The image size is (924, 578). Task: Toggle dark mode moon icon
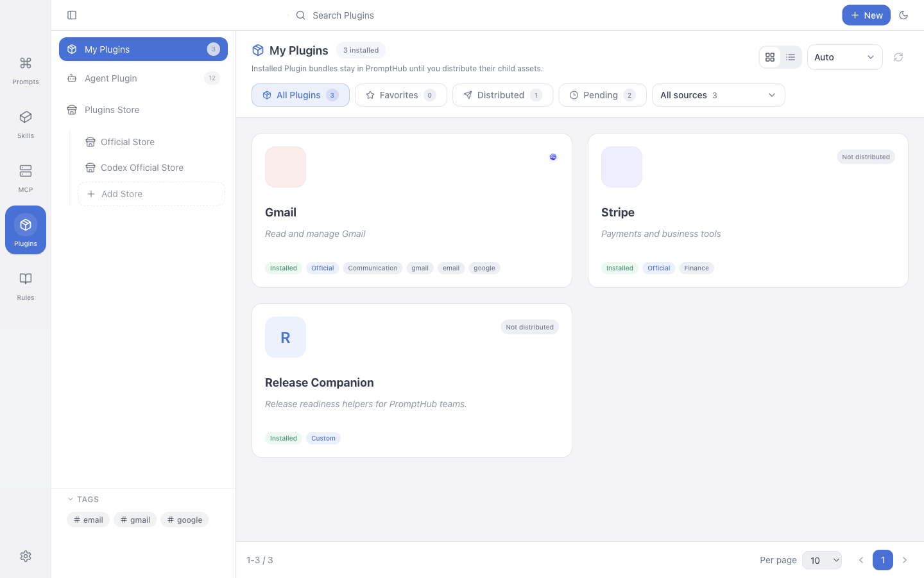(903, 15)
